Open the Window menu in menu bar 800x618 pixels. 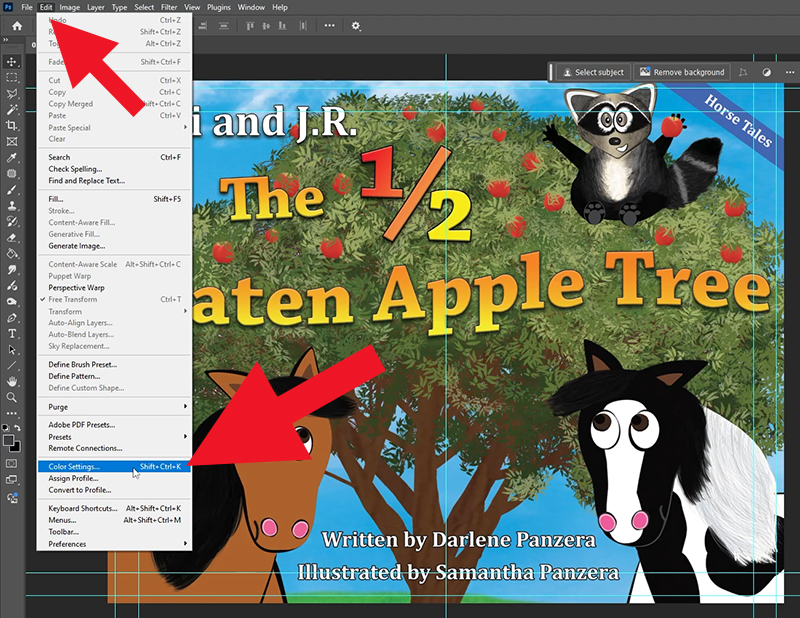pyautogui.click(x=251, y=7)
